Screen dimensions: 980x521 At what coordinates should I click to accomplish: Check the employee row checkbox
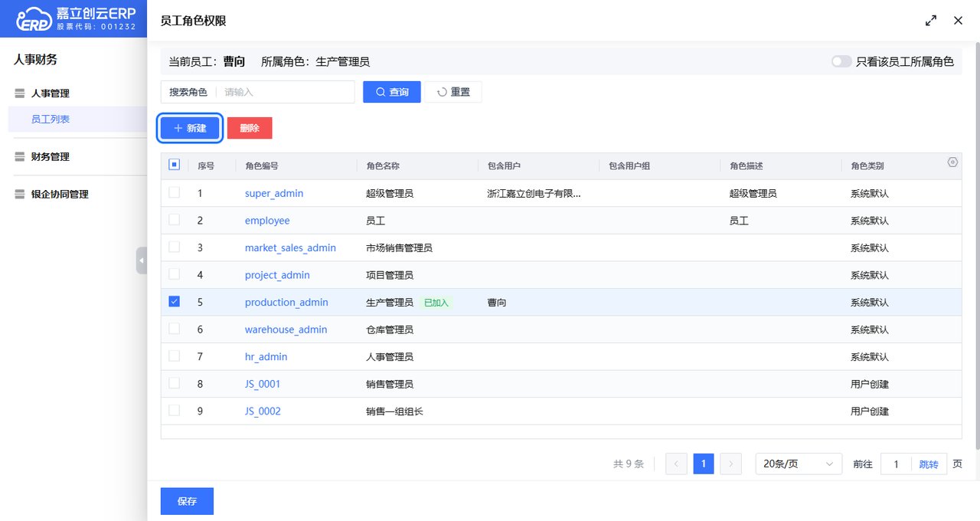click(174, 219)
